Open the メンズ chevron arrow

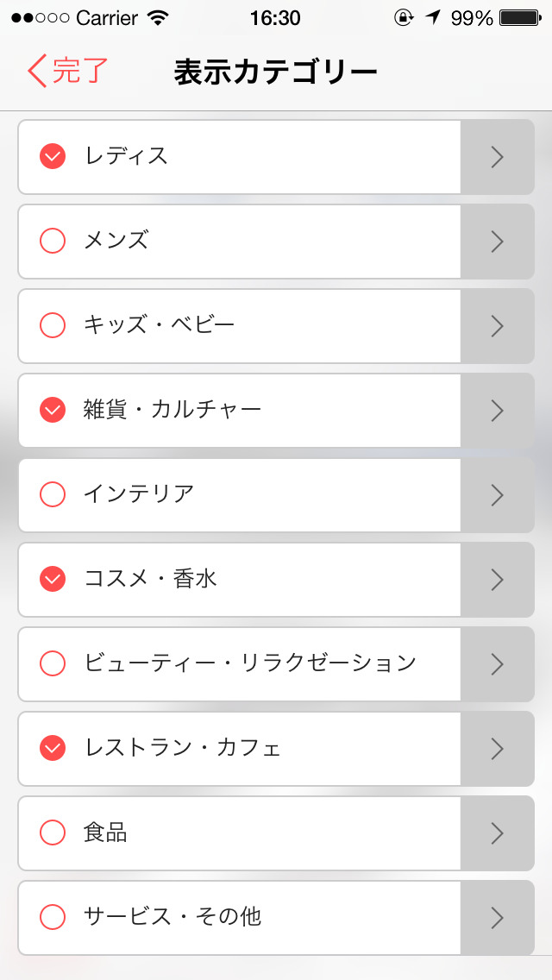point(497,242)
